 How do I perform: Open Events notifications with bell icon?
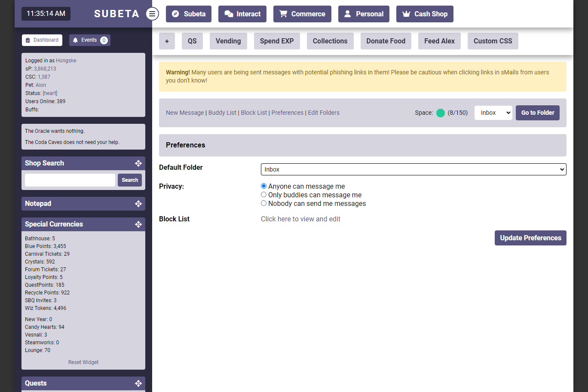(x=90, y=40)
